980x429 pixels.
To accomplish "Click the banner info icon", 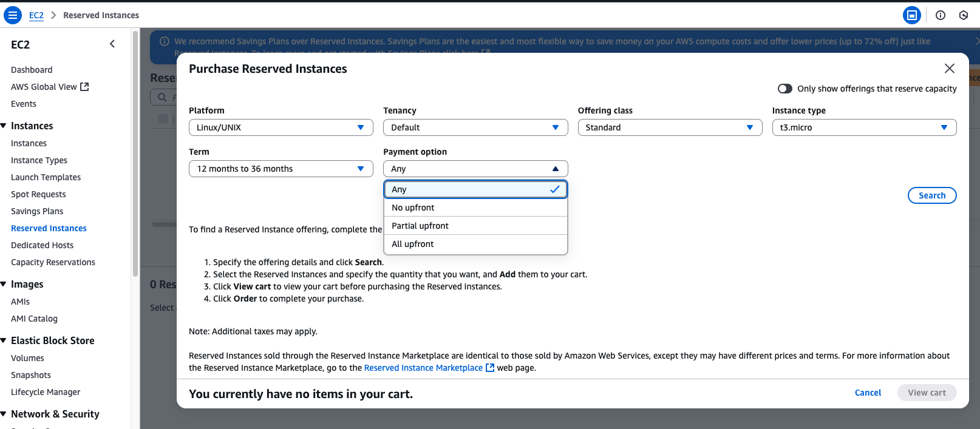I will coord(165,41).
